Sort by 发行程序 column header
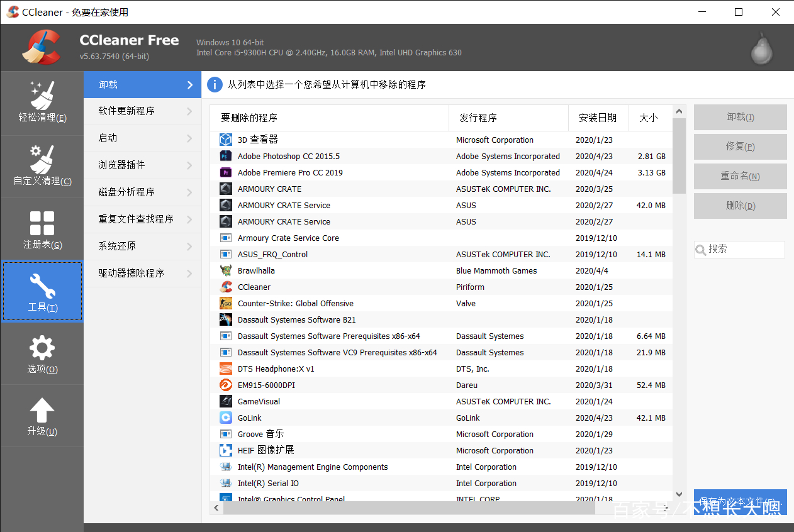Viewport: 794px width, 532px height. click(508, 118)
